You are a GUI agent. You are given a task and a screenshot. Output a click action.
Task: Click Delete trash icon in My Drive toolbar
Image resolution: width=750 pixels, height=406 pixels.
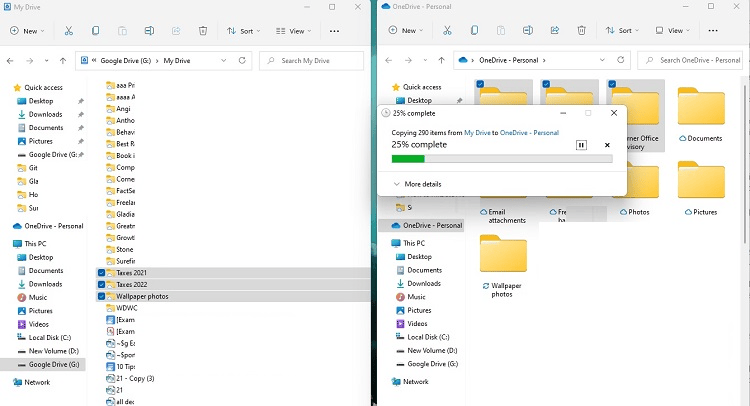(x=203, y=31)
